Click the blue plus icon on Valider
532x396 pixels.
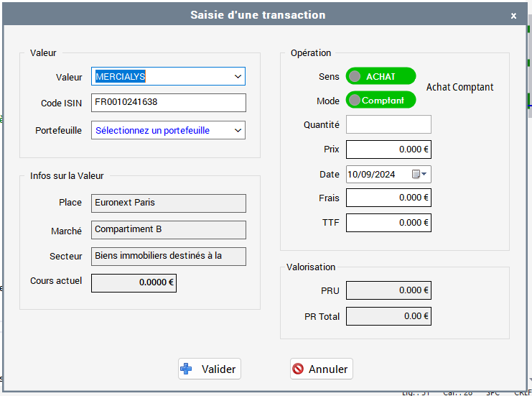click(x=187, y=369)
